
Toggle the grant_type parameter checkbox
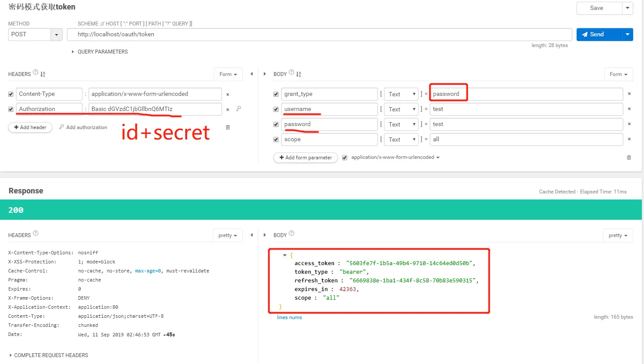point(276,94)
